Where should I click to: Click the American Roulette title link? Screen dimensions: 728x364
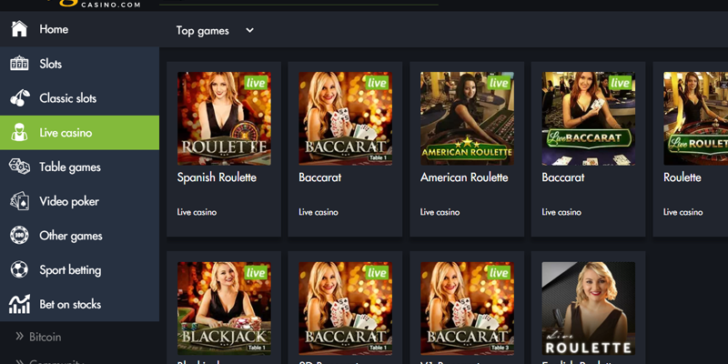(464, 177)
